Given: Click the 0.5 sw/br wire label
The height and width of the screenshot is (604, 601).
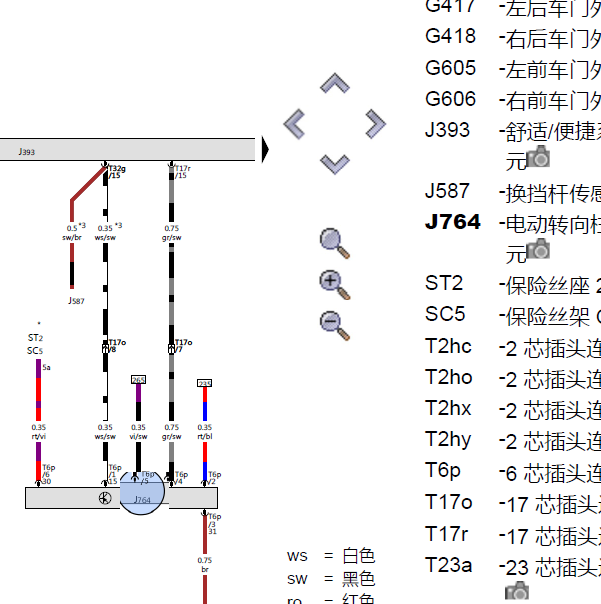Looking at the screenshot, I should tap(74, 232).
